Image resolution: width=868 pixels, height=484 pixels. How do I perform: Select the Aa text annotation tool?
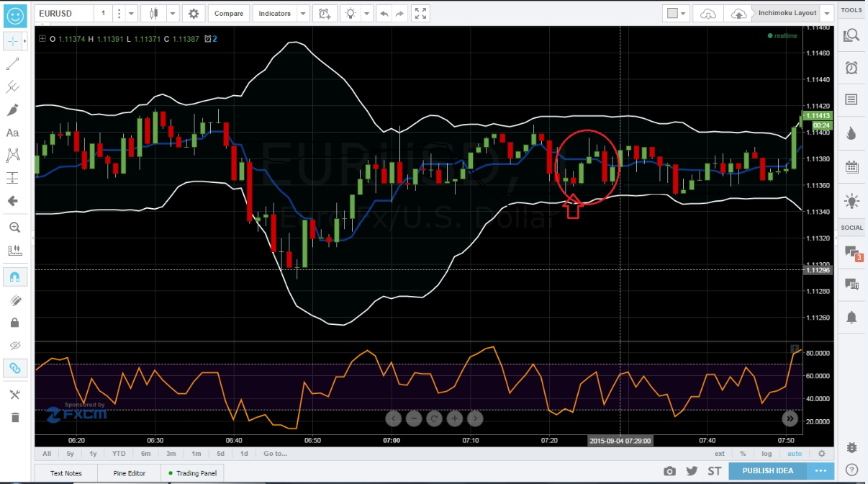(x=13, y=133)
